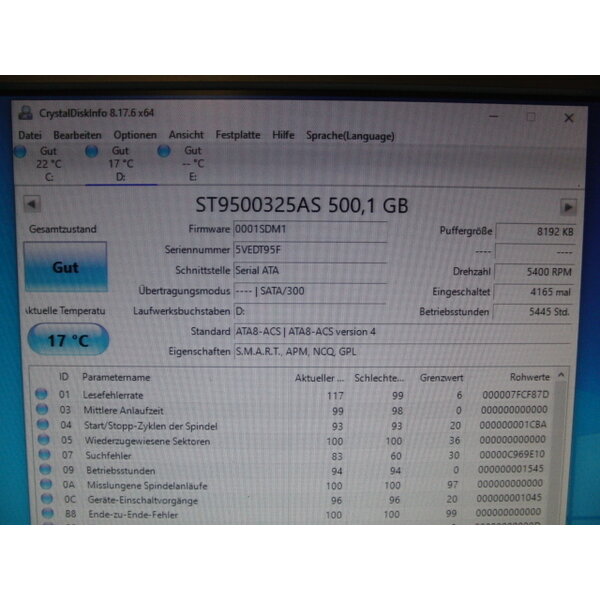600x600 pixels.
Task: Open the Datei menu
Action: (x=30, y=135)
